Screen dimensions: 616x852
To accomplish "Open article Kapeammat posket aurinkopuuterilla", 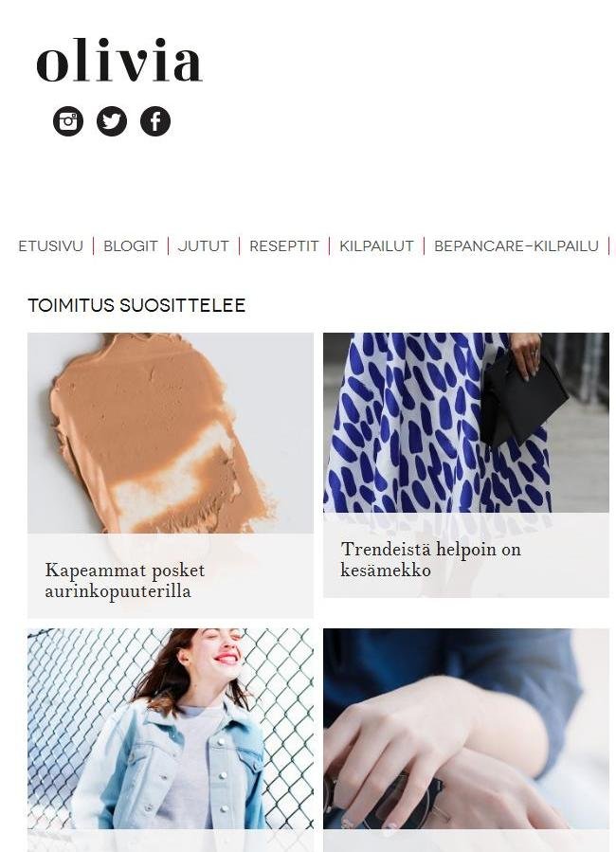I will coord(125,580).
